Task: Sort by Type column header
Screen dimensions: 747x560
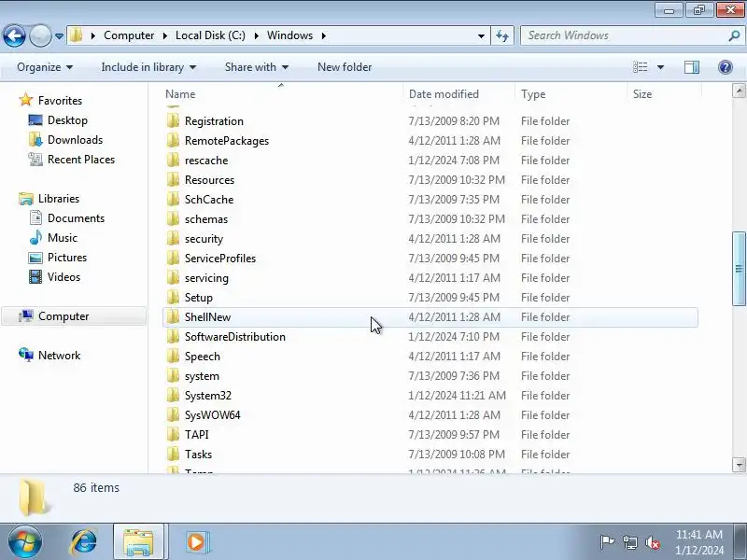Action: click(x=533, y=94)
